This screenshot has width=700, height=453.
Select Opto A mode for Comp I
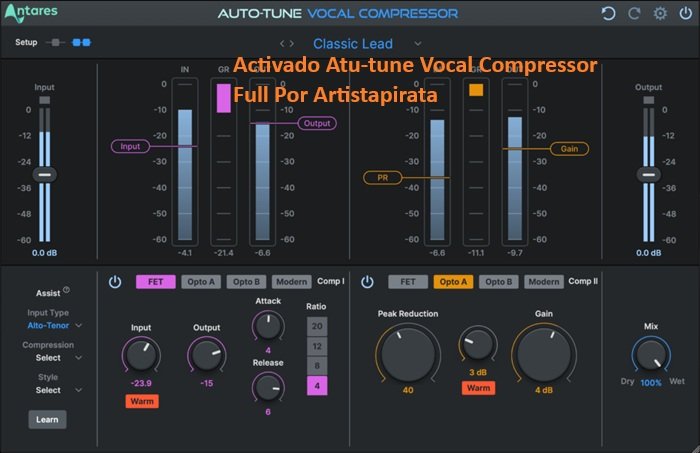tap(201, 282)
